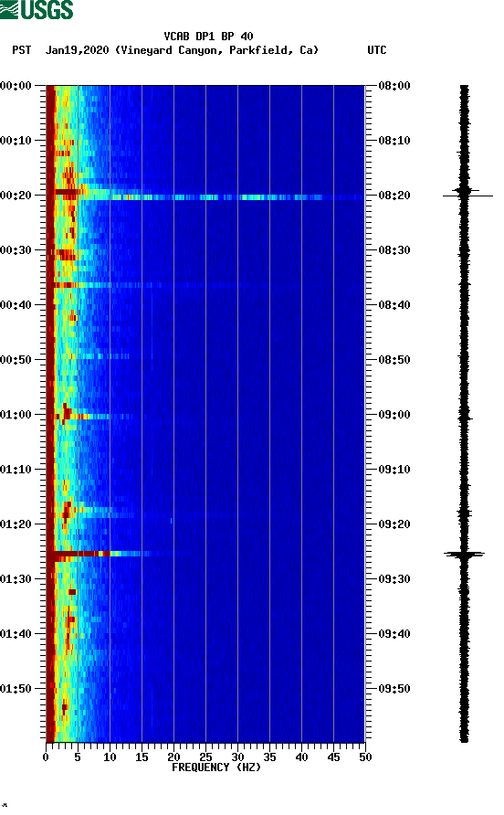This screenshot has height=815, width=504.
Task: Click the frequency axis tick '50'
Action: pyautogui.click(x=365, y=757)
